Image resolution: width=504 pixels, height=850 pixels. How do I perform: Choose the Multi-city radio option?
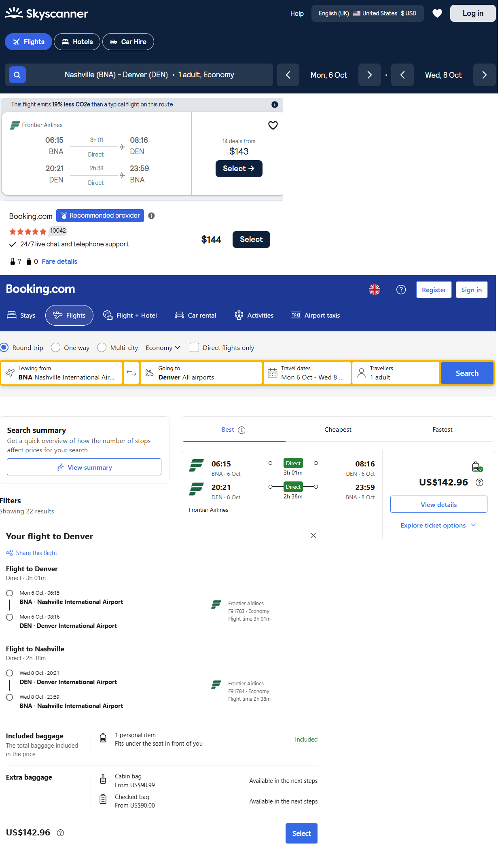pos(102,348)
